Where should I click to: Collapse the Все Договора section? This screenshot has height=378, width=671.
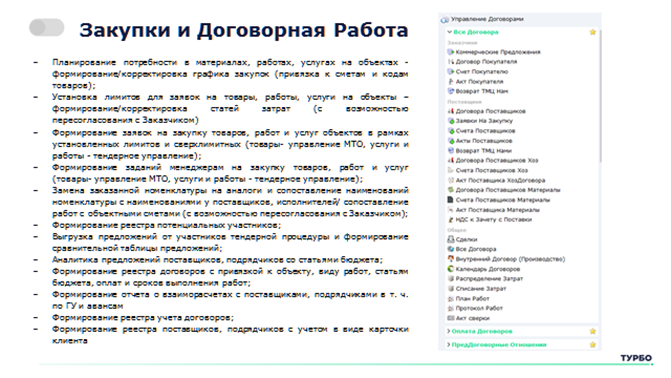coord(449,32)
